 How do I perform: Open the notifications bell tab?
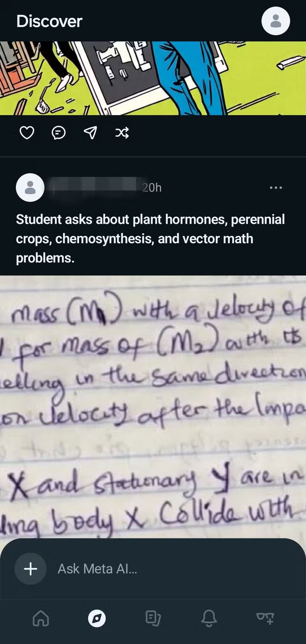209,618
